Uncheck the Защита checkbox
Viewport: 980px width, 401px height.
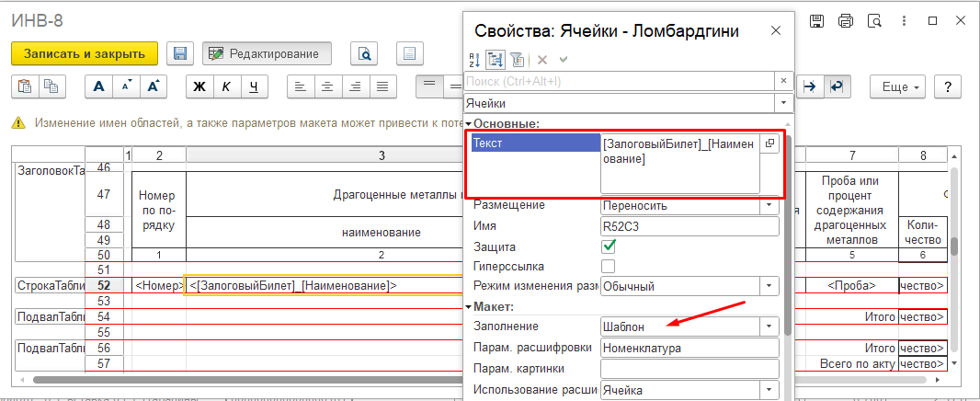click(x=608, y=246)
